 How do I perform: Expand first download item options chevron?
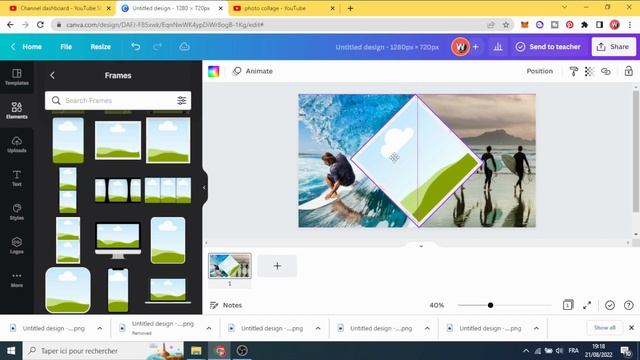point(100,328)
